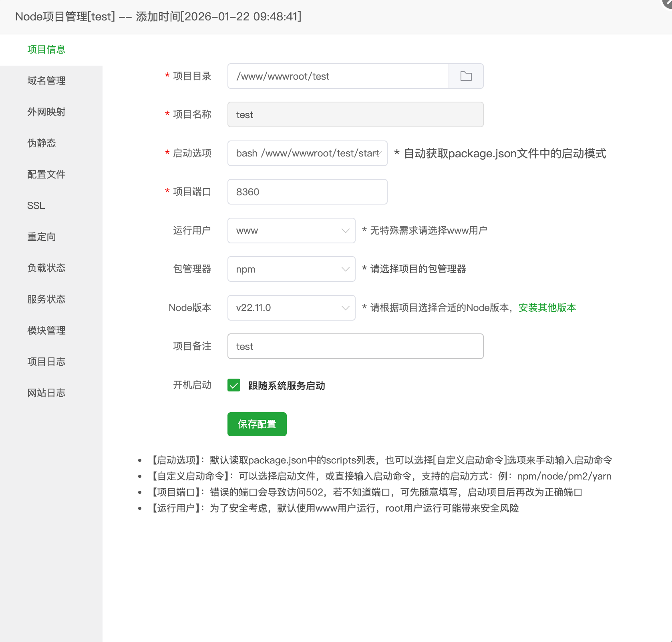672x642 pixels.
Task: Show the 项目日志 tab
Action: [x=51, y=362]
